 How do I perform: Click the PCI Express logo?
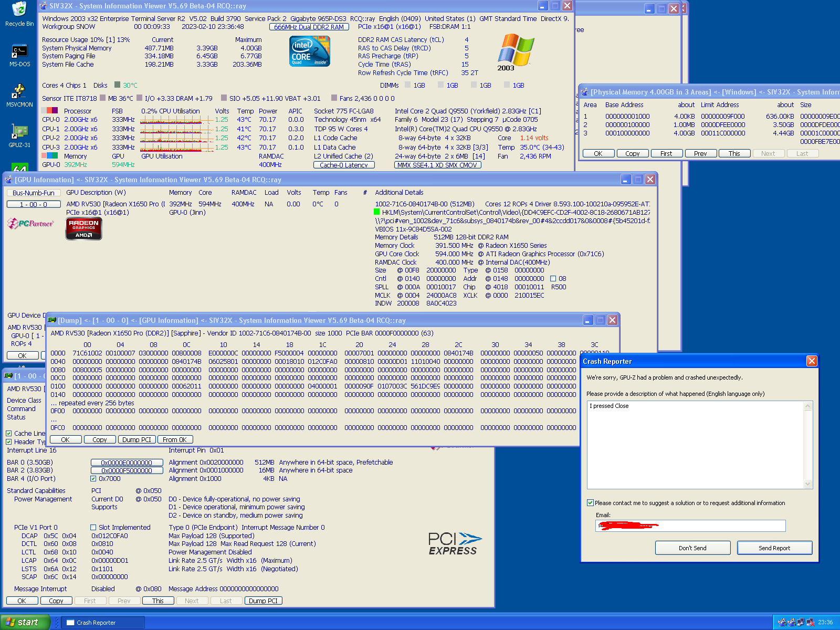(x=455, y=543)
